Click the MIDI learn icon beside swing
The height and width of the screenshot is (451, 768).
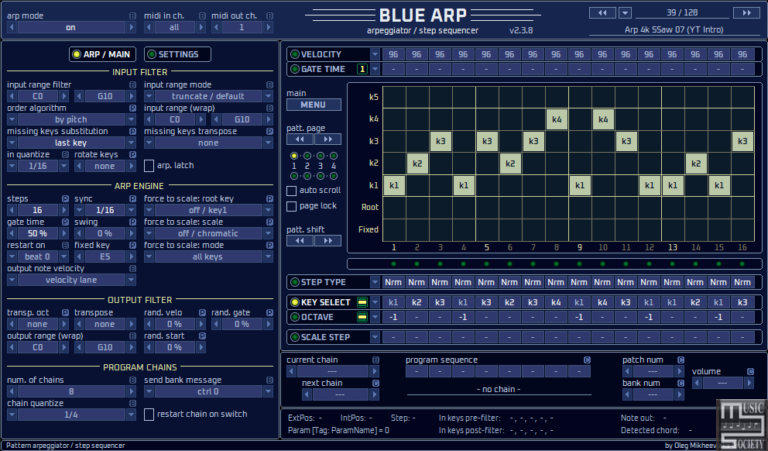[132, 222]
